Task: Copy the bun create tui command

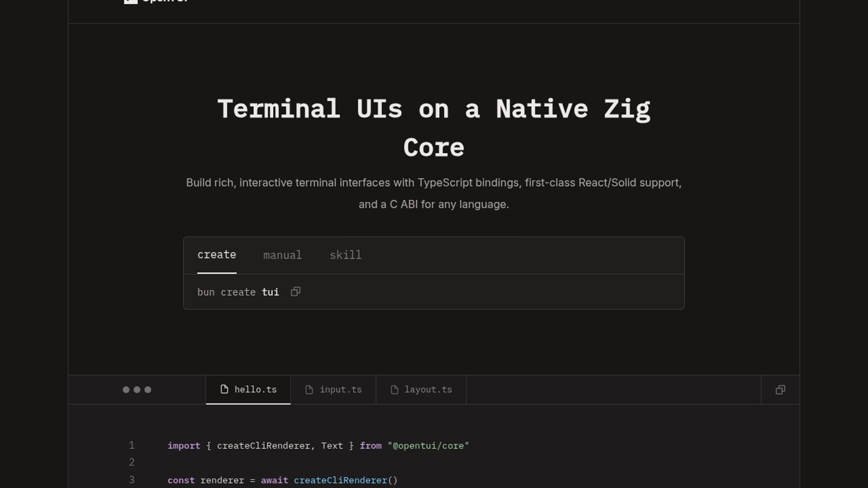Action: pos(295,292)
